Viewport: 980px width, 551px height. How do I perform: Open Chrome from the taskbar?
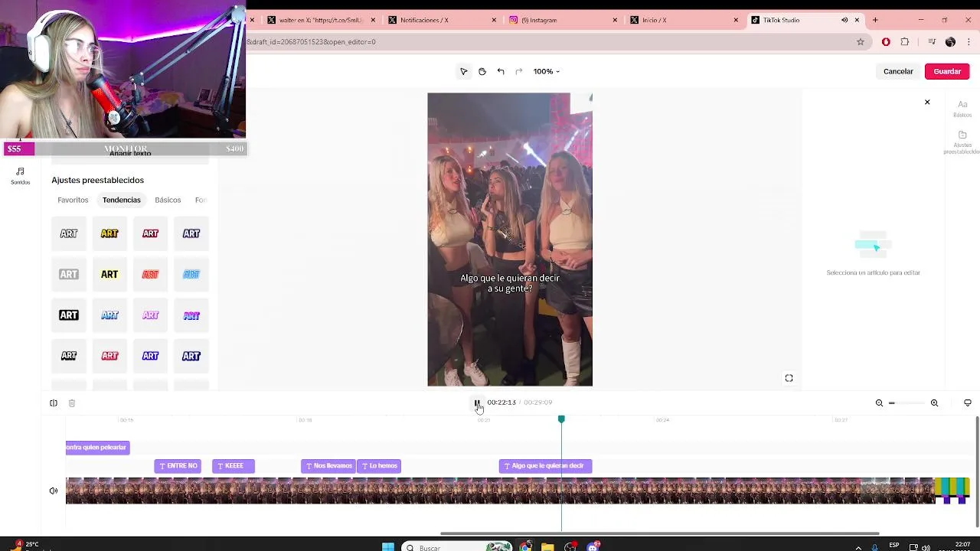coord(525,546)
